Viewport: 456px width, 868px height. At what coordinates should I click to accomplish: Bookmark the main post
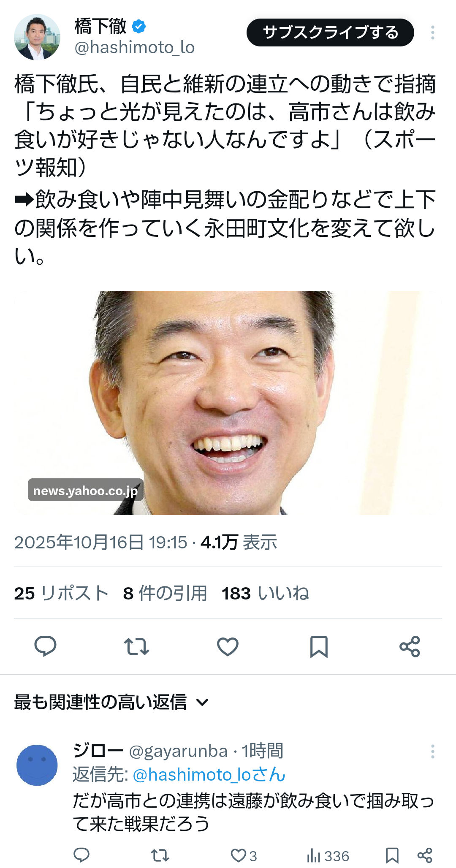[319, 646]
